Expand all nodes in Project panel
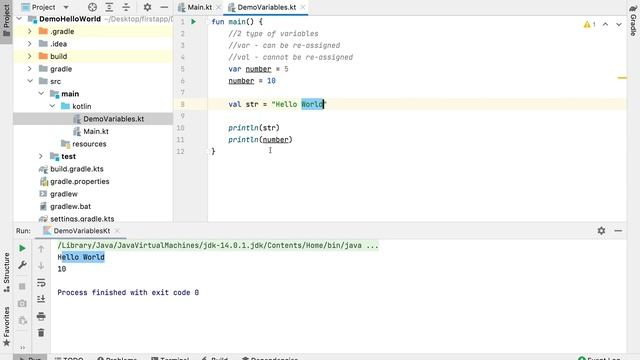 (109, 7)
